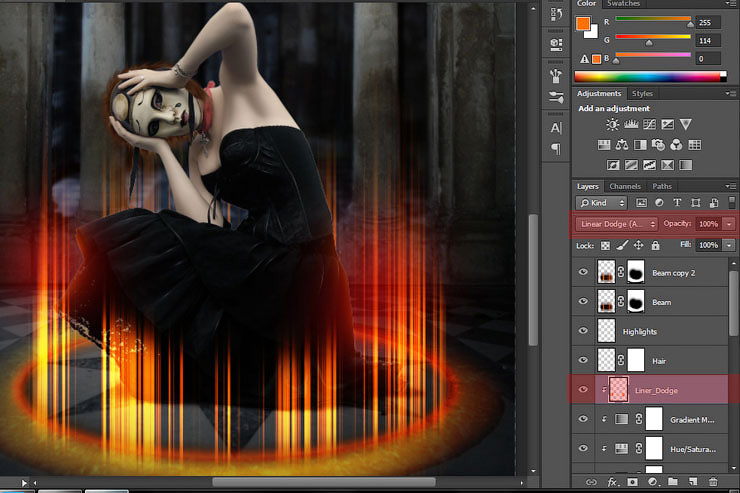This screenshot has width=740, height=493.
Task: Add a Levels adjustment
Action: pyautogui.click(x=631, y=125)
